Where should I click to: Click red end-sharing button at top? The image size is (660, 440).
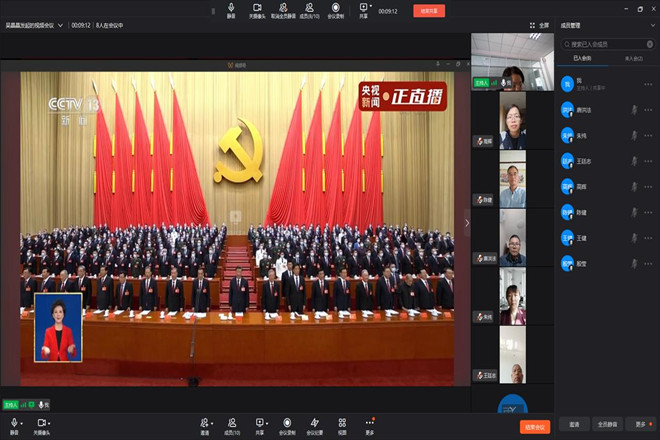tap(429, 11)
